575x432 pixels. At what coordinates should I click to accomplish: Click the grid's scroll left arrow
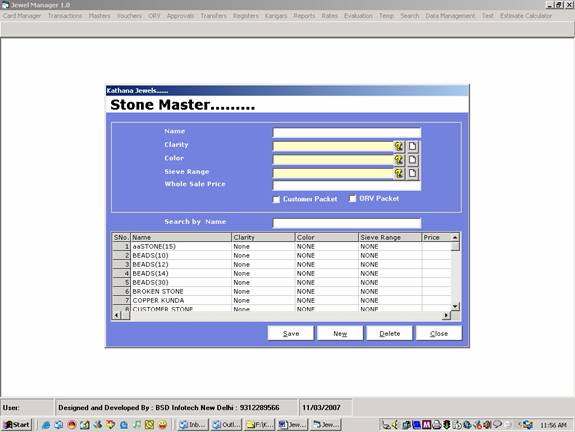pos(117,315)
